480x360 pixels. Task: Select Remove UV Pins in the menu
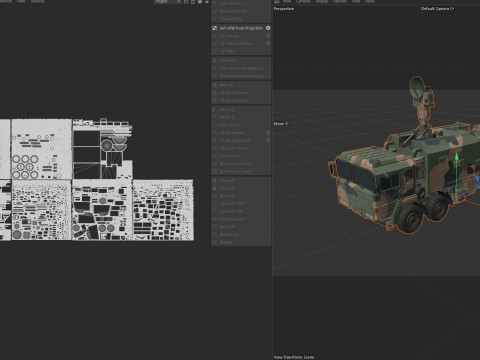(x=241, y=11)
